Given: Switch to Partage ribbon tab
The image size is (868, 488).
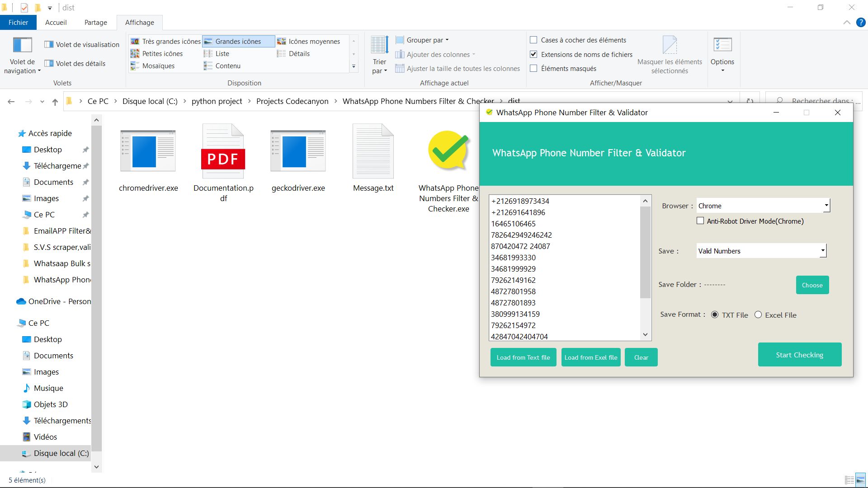Looking at the screenshot, I should (x=96, y=22).
